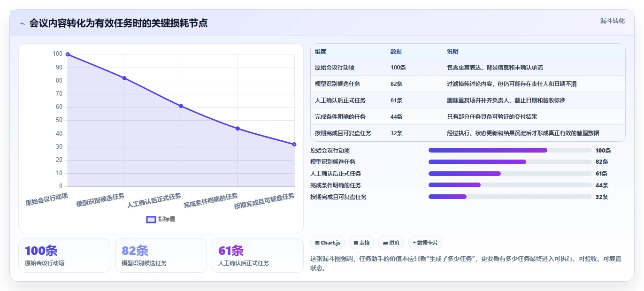Click the 进度 chip
Viewport: 644px width, 291px height.
click(391, 243)
